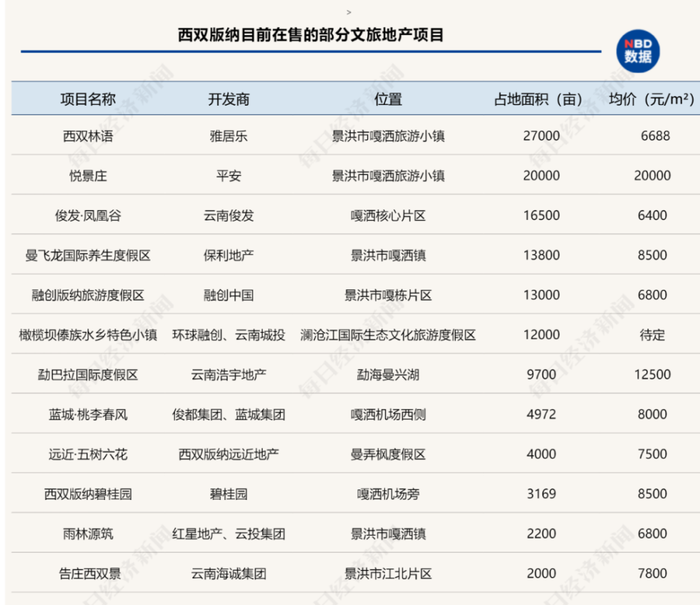Click the 项目名称 column header

point(88,99)
